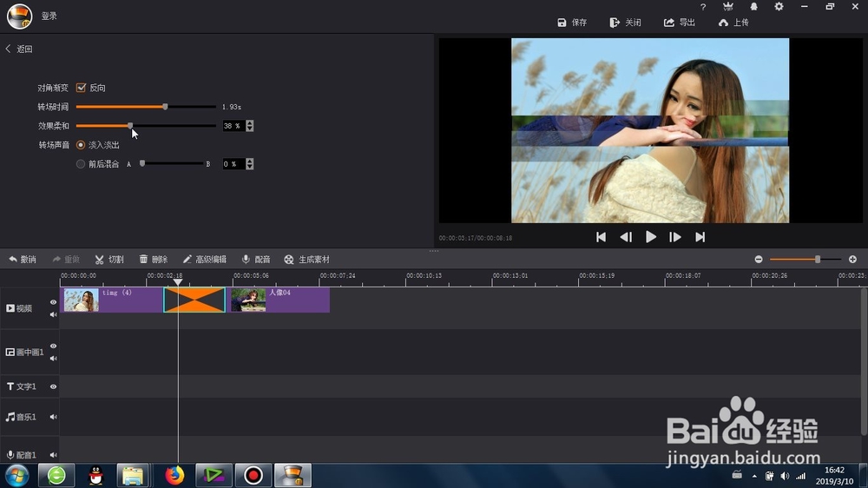This screenshot has height=488, width=868.
Task: Jump to end of the preview
Action: [700, 237]
